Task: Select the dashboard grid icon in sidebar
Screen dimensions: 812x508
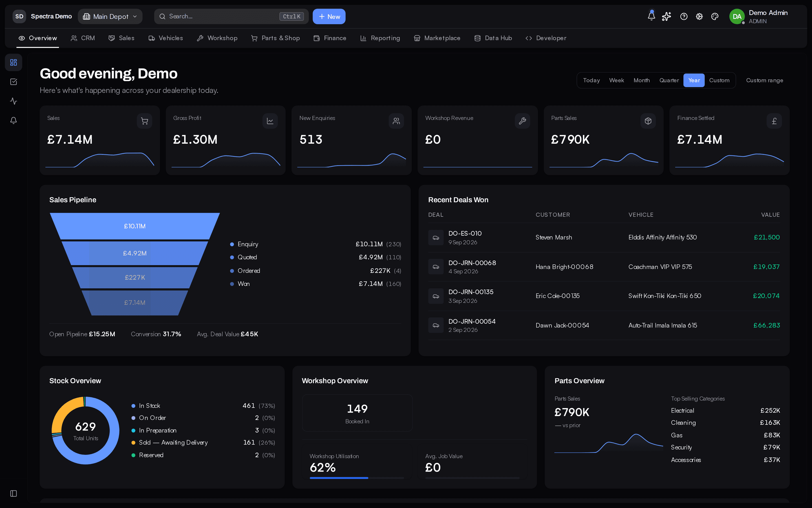Action: click(14, 62)
